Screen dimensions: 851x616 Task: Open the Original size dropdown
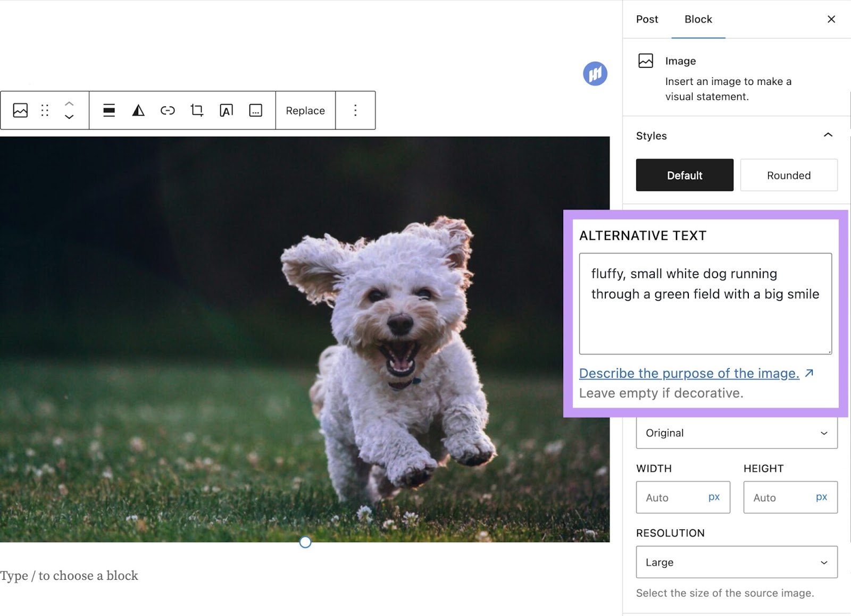pyautogui.click(x=736, y=433)
